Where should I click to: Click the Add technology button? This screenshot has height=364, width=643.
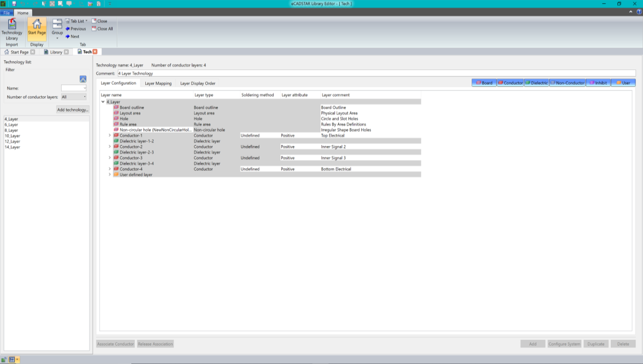[73, 110]
